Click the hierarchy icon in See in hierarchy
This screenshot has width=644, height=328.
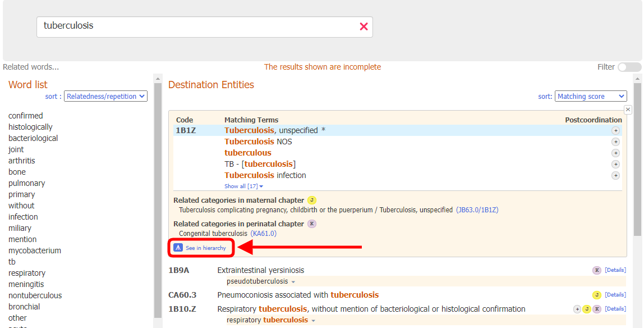178,248
